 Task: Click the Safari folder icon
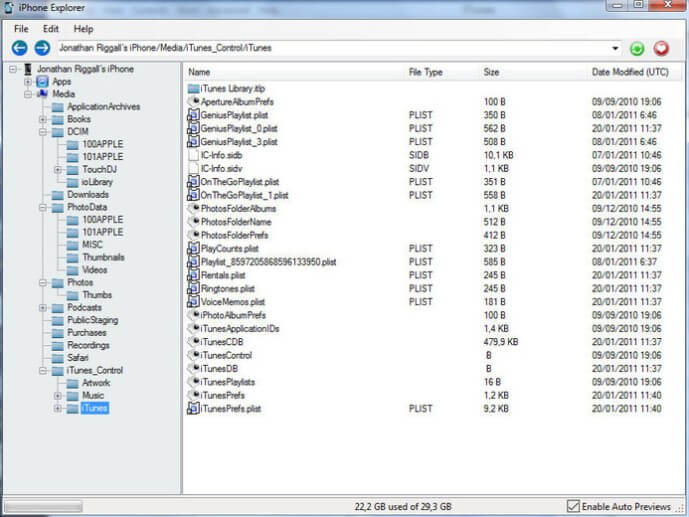[58, 358]
